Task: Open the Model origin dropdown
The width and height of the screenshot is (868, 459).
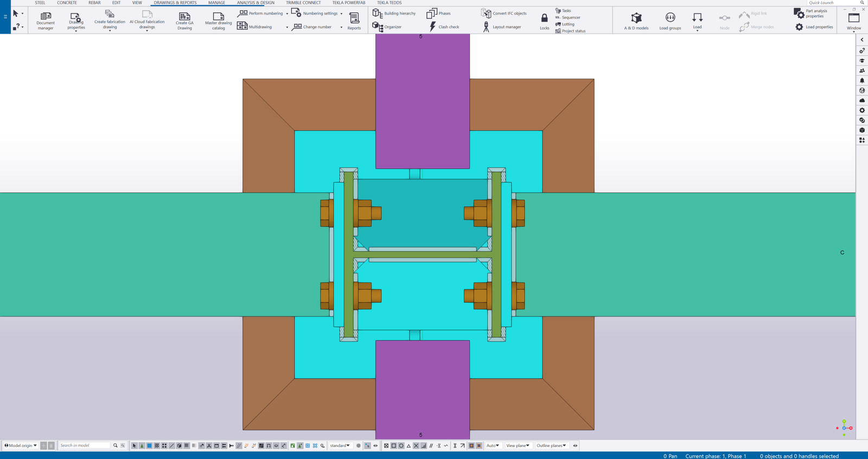Action: 21,445
